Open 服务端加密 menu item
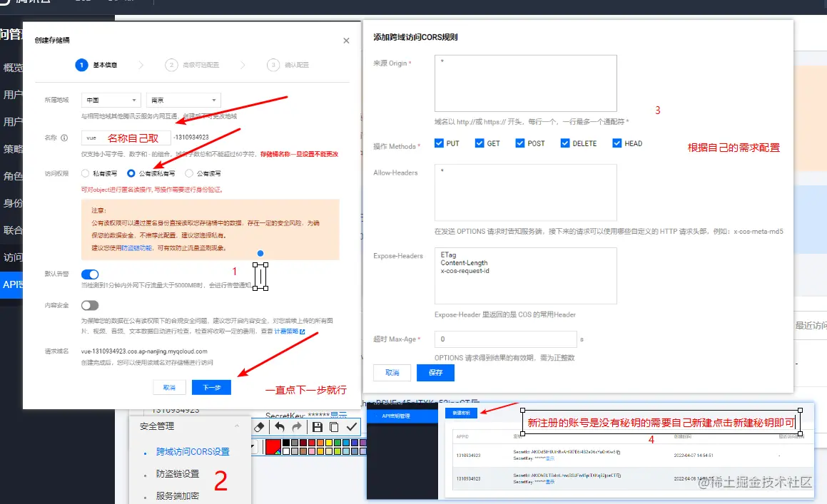The height and width of the screenshot is (504, 827). 178,496
